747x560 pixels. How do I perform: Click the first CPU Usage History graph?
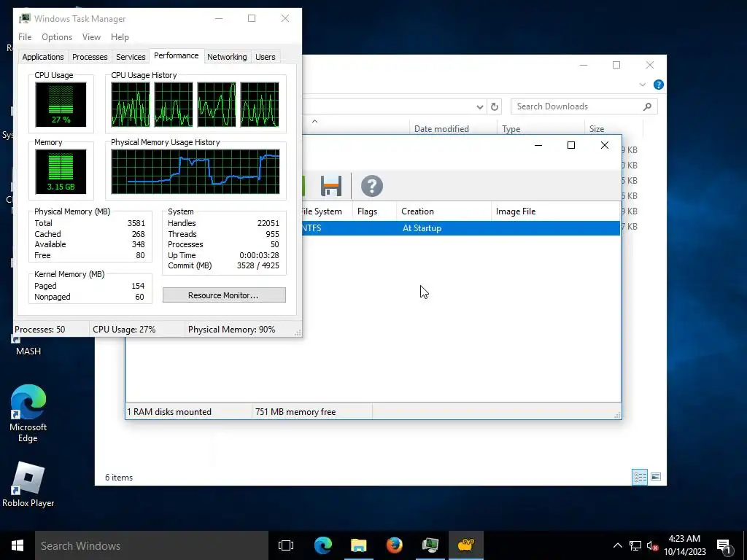click(x=130, y=105)
